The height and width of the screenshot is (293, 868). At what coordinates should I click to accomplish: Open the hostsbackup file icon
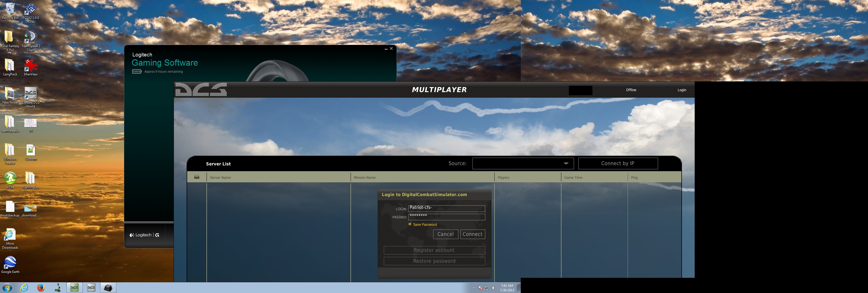coord(10,209)
